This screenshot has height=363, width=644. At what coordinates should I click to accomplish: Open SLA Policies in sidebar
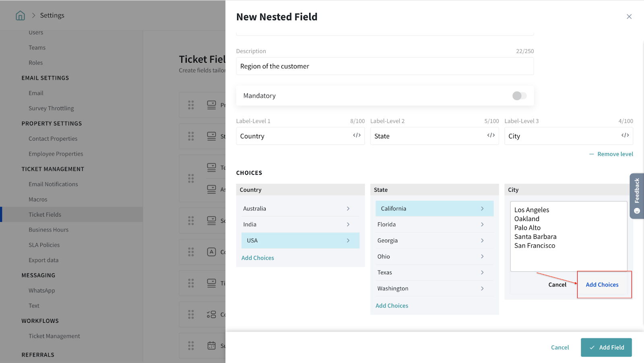[44, 245]
